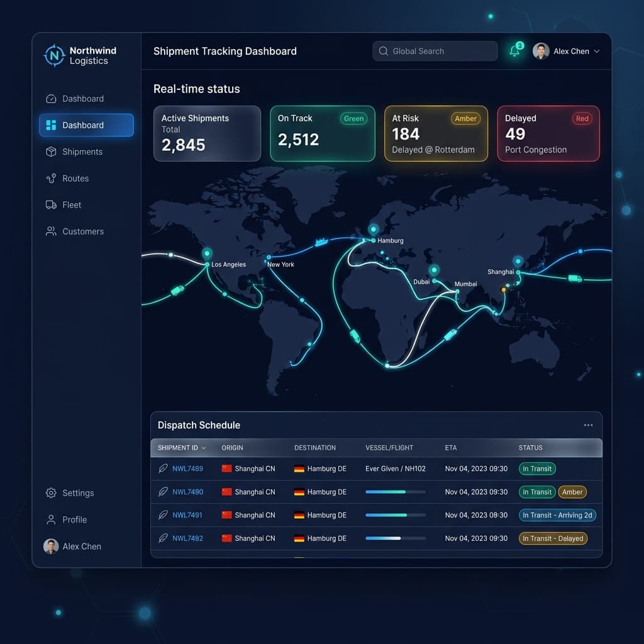Click the Destination column header
Image resolution: width=644 pixels, height=644 pixels.
pyautogui.click(x=315, y=448)
